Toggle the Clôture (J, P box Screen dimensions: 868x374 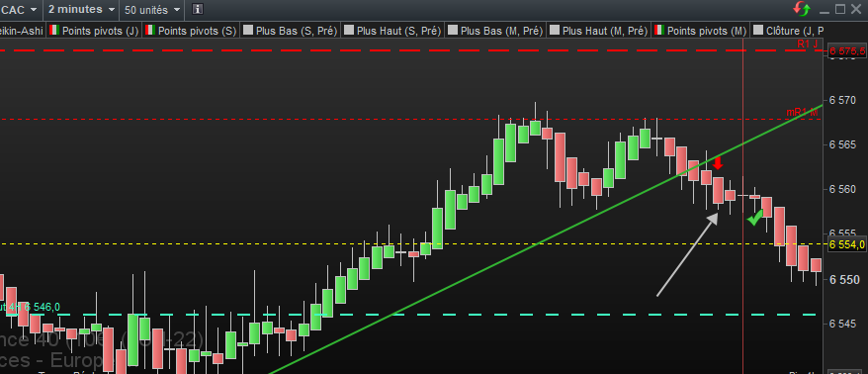coord(758,31)
